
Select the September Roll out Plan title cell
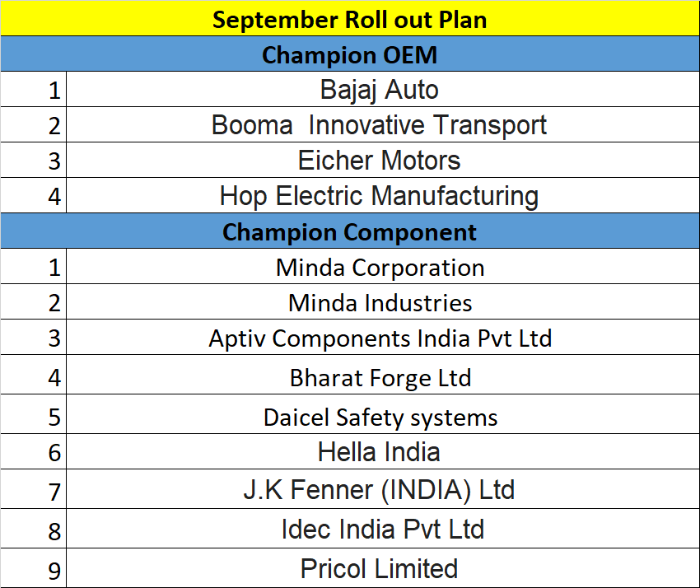[x=350, y=18]
